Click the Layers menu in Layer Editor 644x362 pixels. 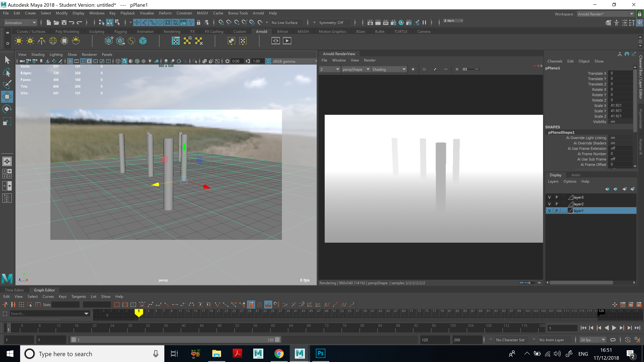coord(553,181)
